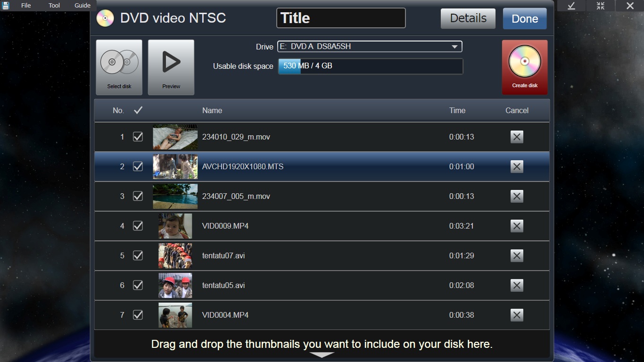Image resolution: width=644 pixels, height=362 pixels.
Task: Click the Usable disk space bar
Action: (x=371, y=66)
